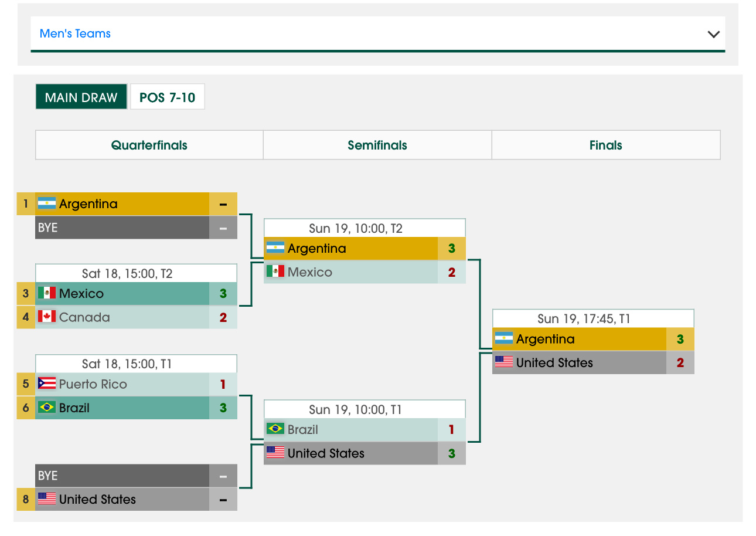The image size is (756, 536).
Task: Click Argentina's semifinal score 3
Action: (x=452, y=249)
